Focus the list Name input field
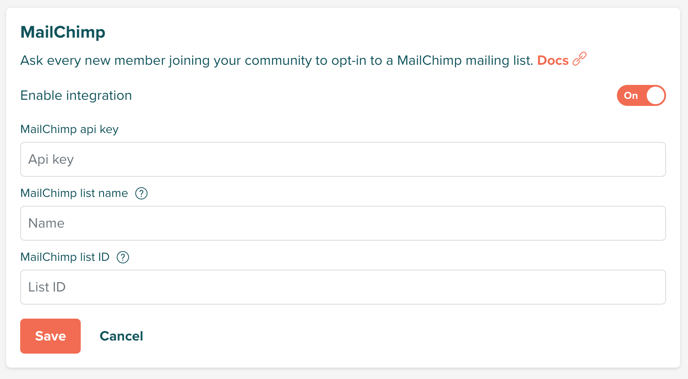 pos(343,223)
